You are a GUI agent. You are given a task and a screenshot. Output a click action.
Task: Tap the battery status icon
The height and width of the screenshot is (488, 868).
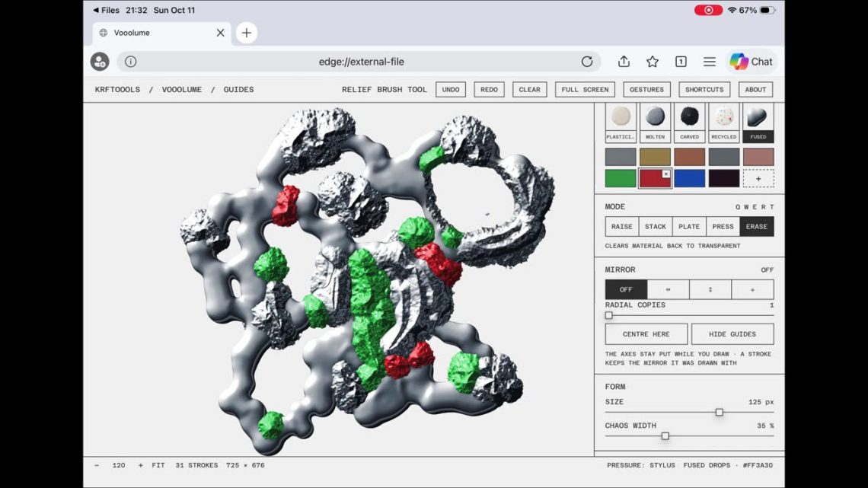tap(767, 10)
